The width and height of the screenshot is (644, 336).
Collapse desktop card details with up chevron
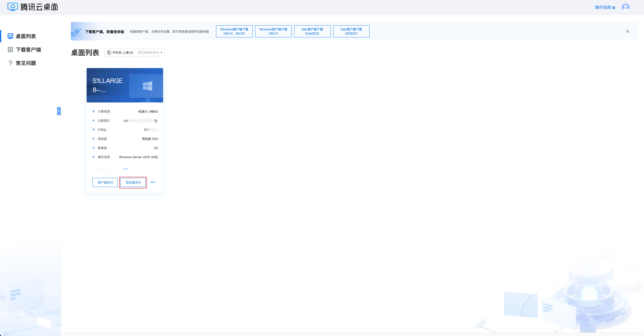126,169
